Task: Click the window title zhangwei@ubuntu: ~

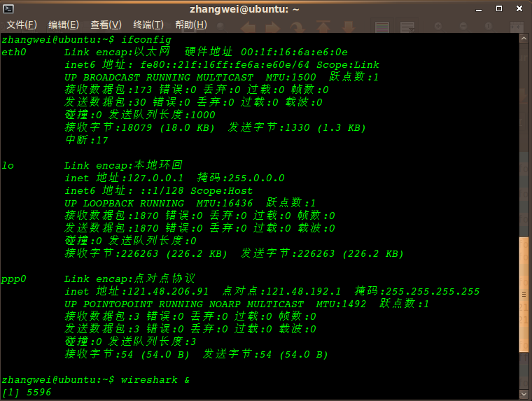Action: tap(244, 9)
